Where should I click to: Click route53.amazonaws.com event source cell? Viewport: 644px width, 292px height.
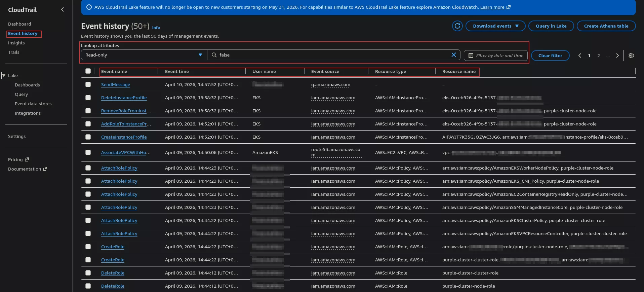336,152
